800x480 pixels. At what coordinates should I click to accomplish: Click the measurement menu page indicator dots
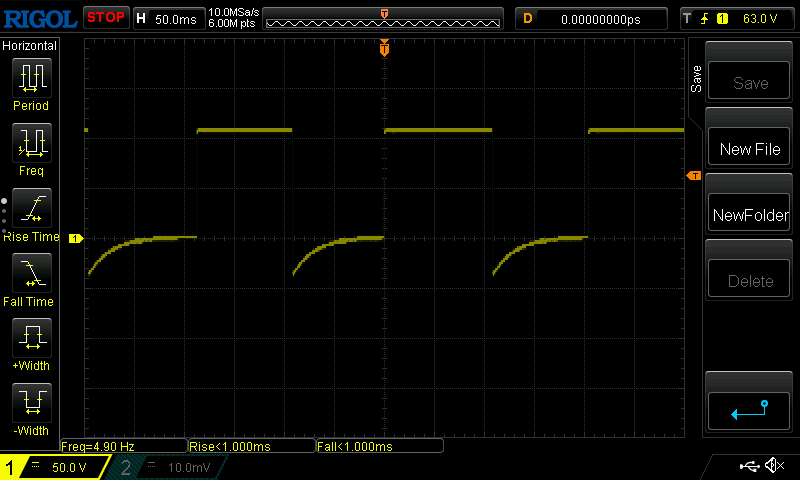(x=4, y=216)
